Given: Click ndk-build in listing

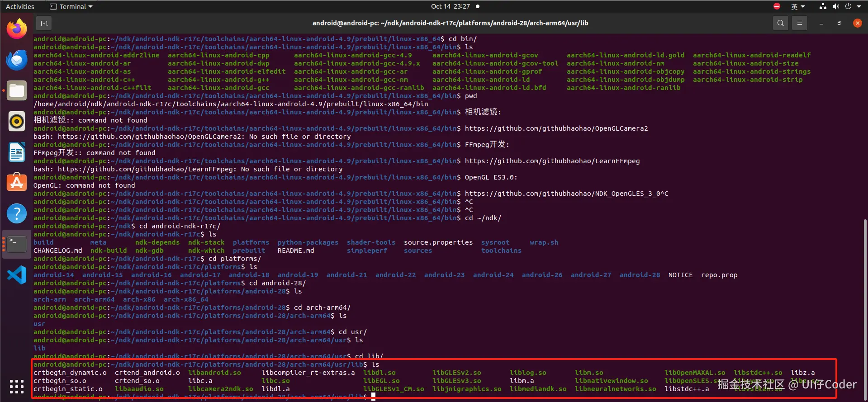Looking at the screenshot, I should pyautogui.click(x=109, y=251).
